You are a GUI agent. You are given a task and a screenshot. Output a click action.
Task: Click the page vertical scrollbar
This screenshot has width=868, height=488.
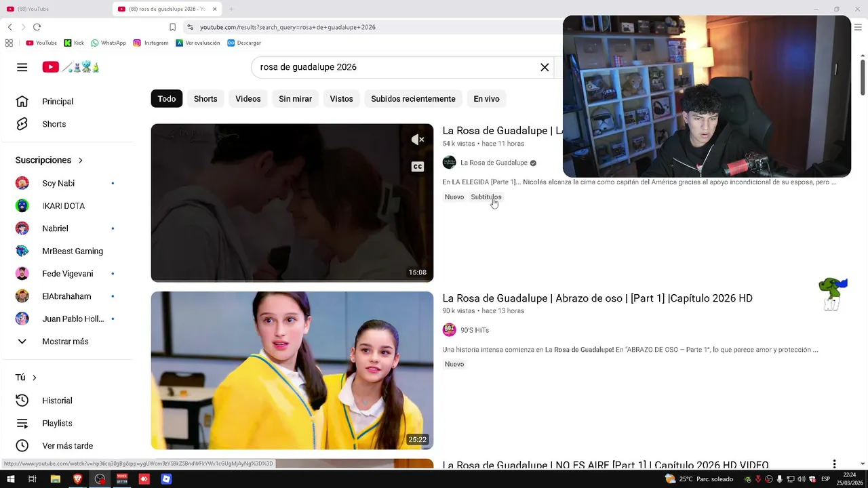tap(863, 78)
